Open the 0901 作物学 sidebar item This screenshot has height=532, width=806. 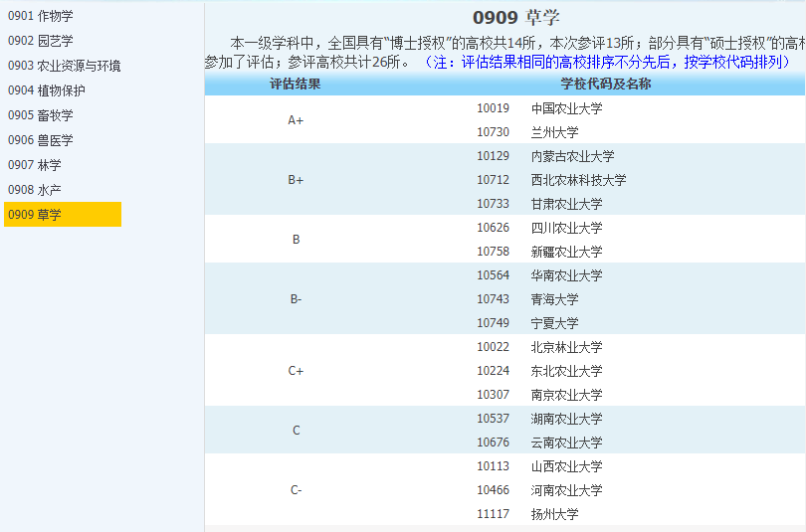coord(41,16)
